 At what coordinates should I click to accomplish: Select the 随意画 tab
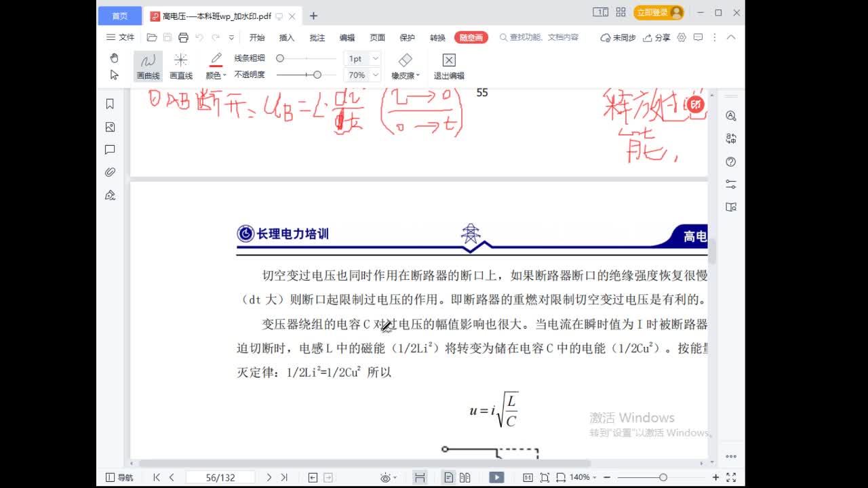point(471,38)
